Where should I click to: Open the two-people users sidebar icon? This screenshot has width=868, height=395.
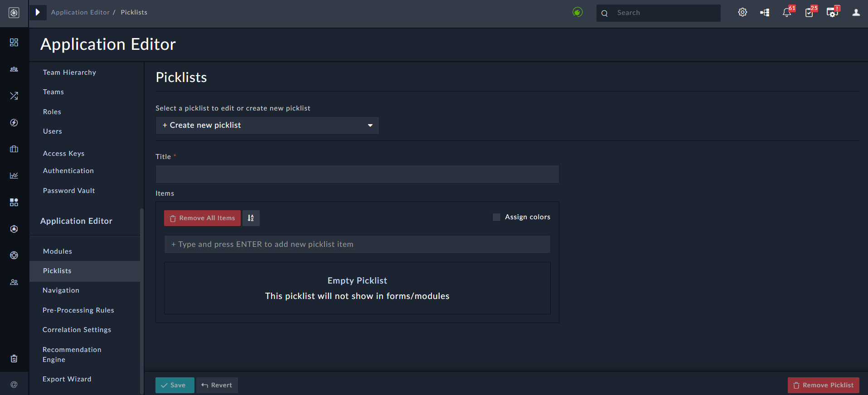14,282
